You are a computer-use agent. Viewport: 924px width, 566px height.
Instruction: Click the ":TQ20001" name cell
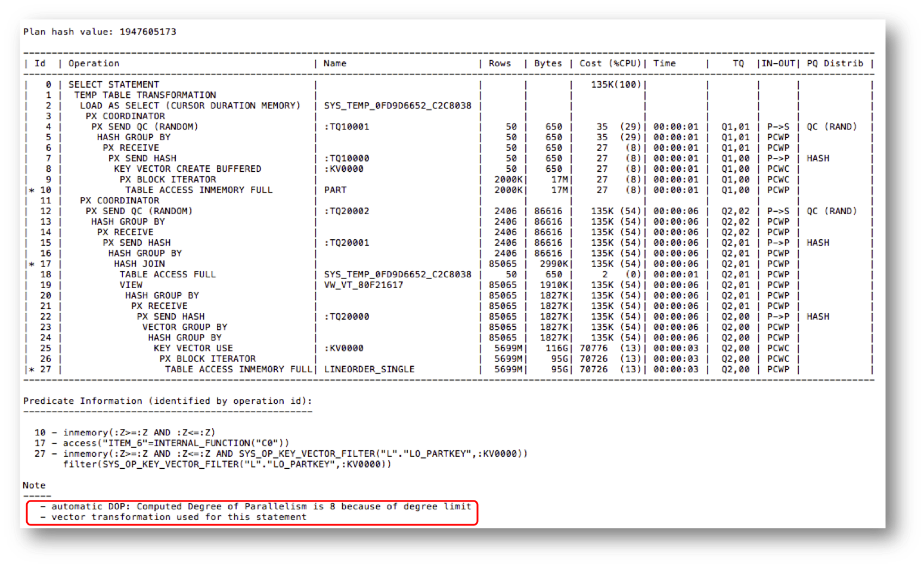coord(346,243)
